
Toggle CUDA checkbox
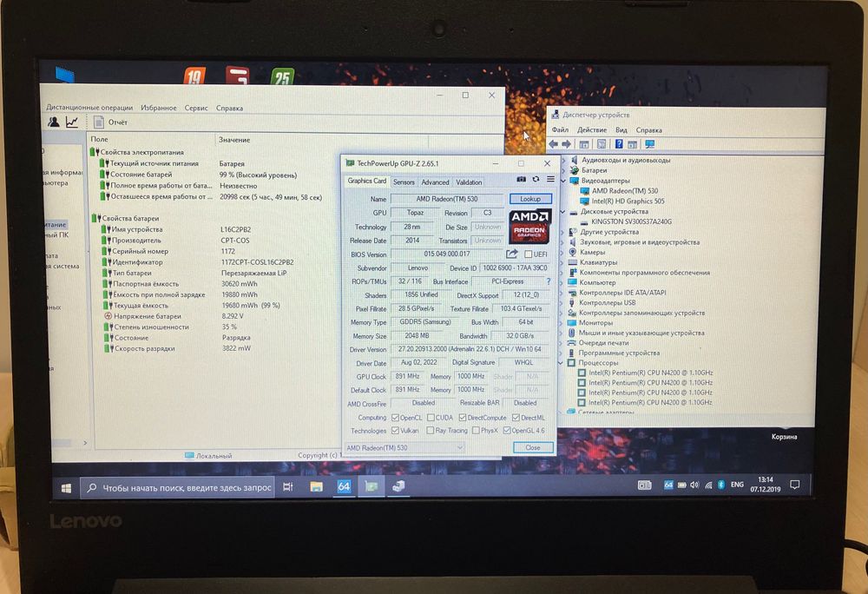(x=431, y=418)
